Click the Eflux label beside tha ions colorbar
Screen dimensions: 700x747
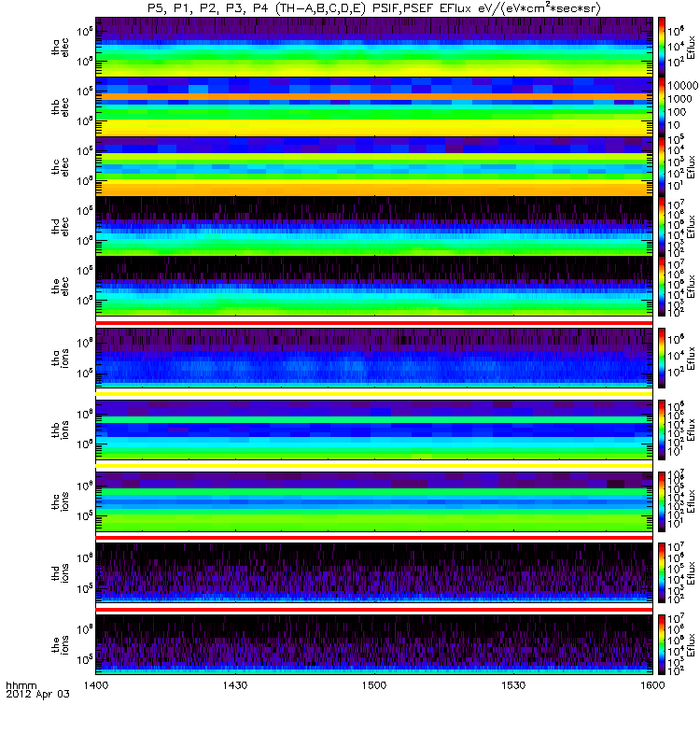pos(691,359)
